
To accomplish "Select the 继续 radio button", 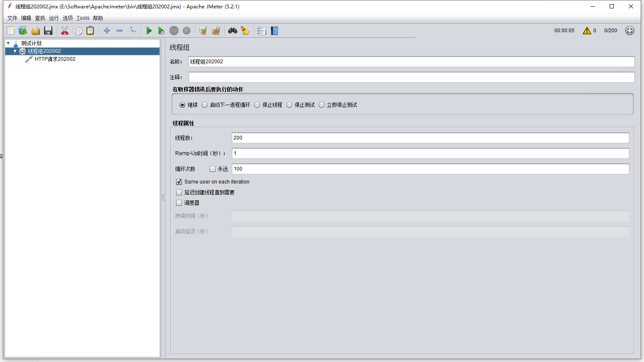I will pyautogui.click(x=182, y=105).
